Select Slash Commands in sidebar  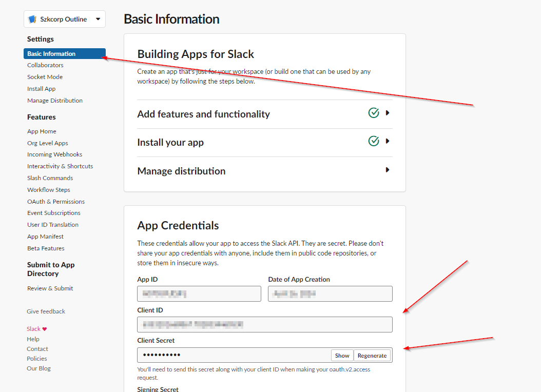click(x=50, y=178)
